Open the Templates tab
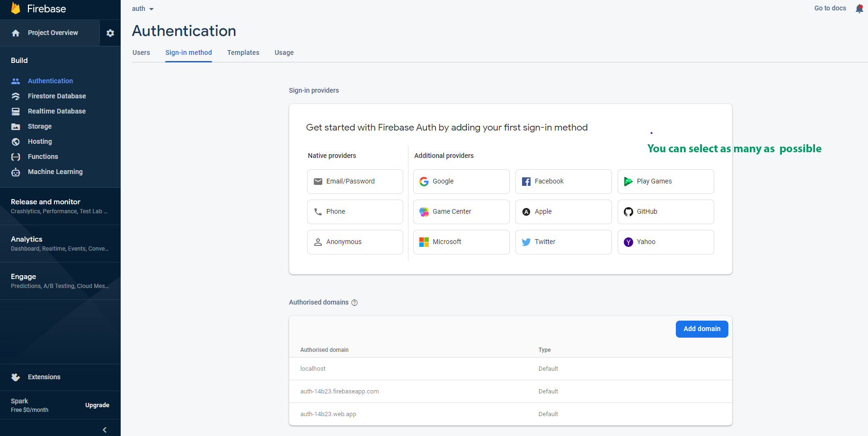This screenshot has height=436, width=868. [x=243, y=52]
